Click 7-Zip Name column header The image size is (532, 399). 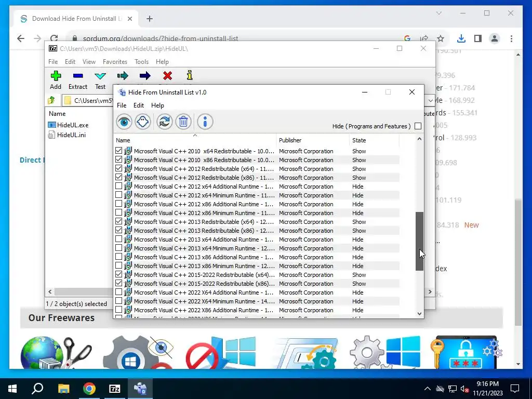pos(57,113)
